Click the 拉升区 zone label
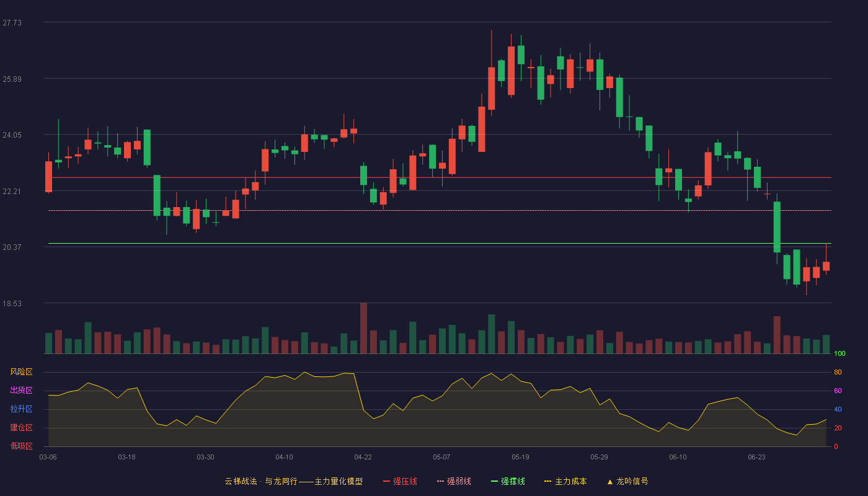The image size is (868, 496). tap(21, 409)
